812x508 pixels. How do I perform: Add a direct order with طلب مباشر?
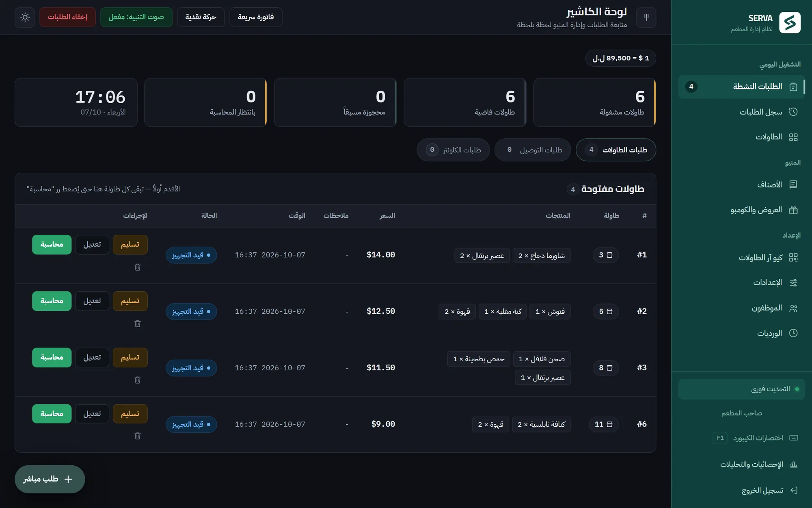point(50,479)
